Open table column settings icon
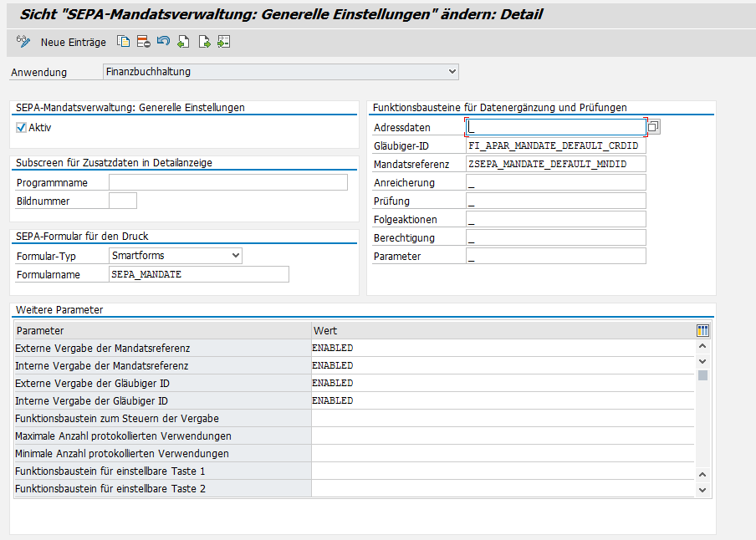This screenshot has width=756, height=540. (x=702, y=331)
